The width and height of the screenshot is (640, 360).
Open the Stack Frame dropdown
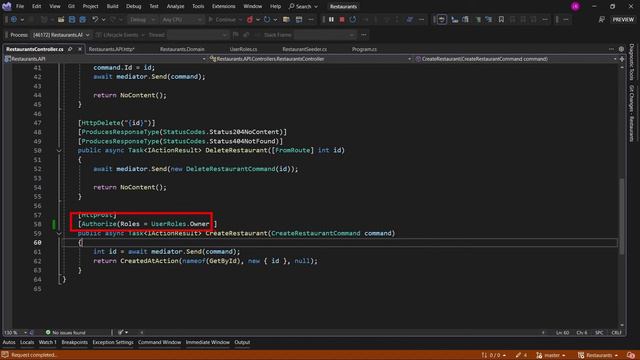(324, 35)
